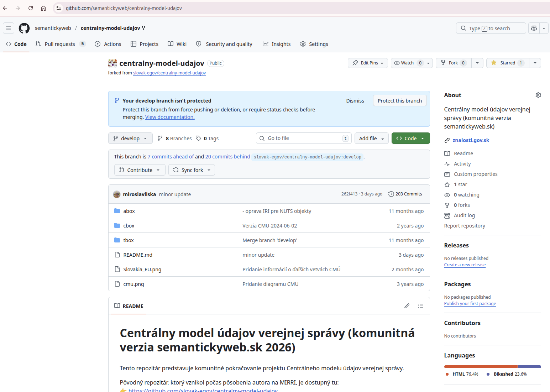
Task: Dismiss the branch protection notice
Action: (x=355, y=101)
